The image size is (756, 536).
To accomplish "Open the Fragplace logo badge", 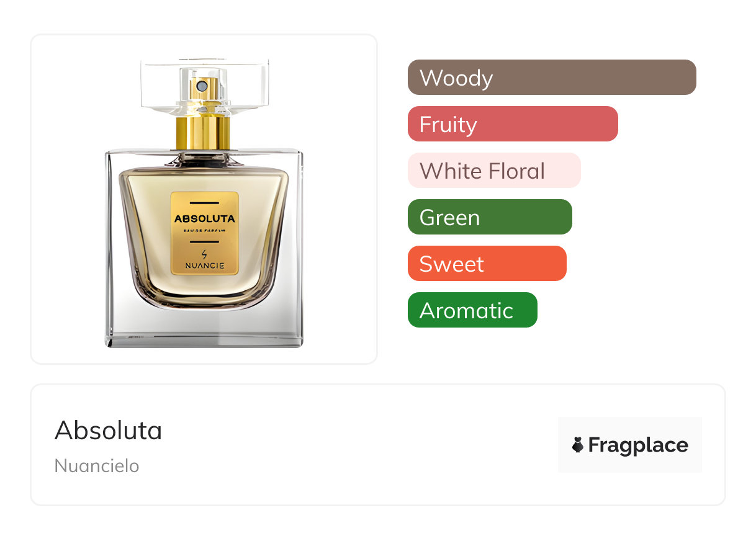I will 630,445.
